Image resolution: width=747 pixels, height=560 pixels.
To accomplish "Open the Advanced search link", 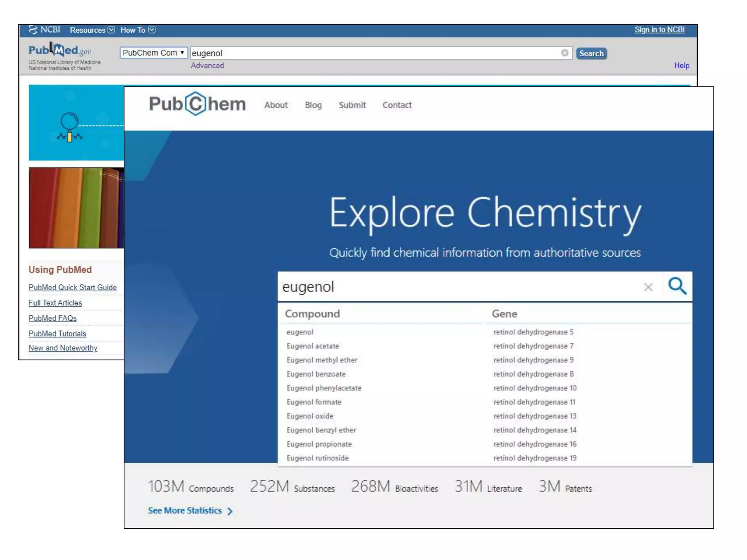I will (x=207, y=66).
